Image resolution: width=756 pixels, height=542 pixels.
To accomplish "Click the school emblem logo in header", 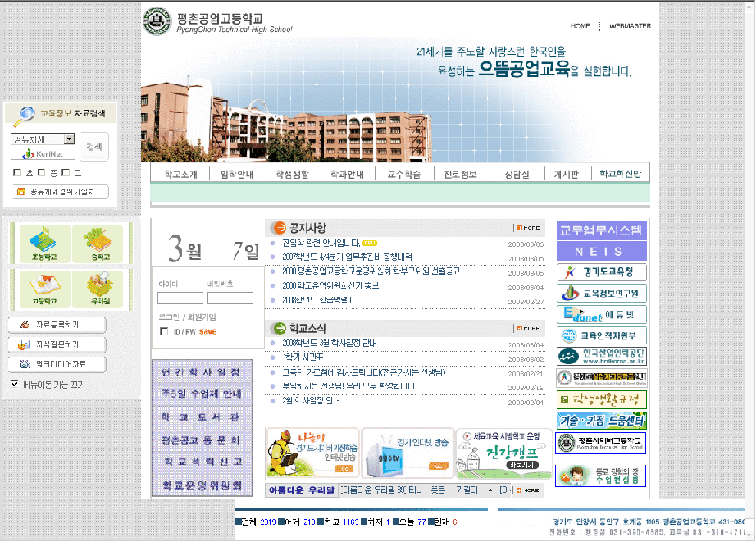I will click(x=156, y=21).
